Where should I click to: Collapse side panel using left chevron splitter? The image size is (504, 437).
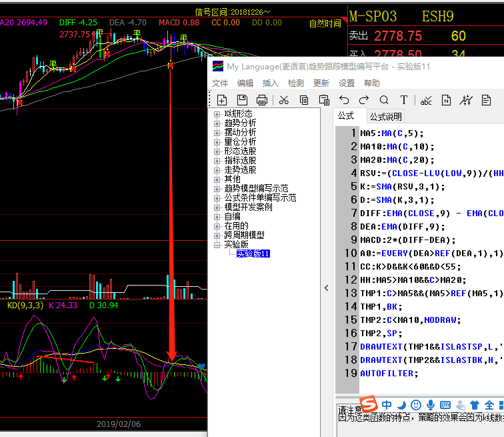pyautogui.click(x=327, y=288)
